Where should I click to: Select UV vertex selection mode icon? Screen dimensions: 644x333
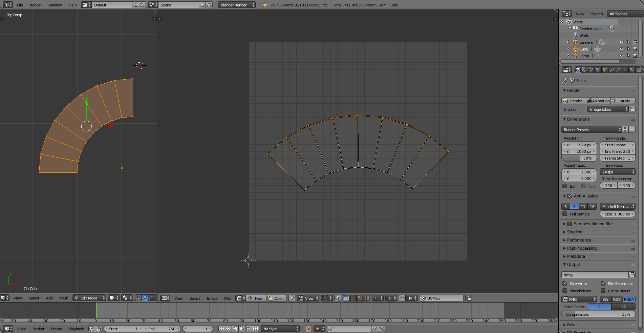coord(346,298)
